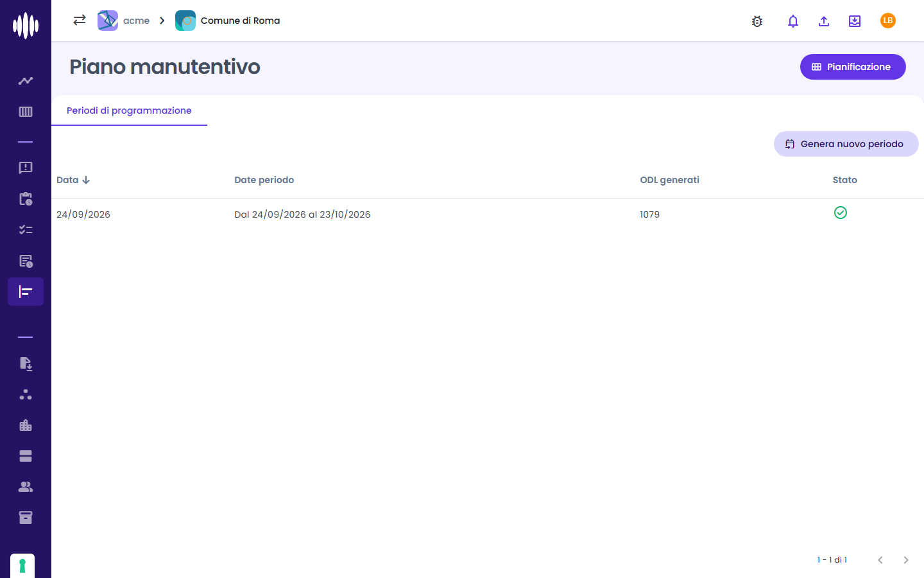
Task: Open the buildings sidebar icon
Action: (x=26, y=425)
